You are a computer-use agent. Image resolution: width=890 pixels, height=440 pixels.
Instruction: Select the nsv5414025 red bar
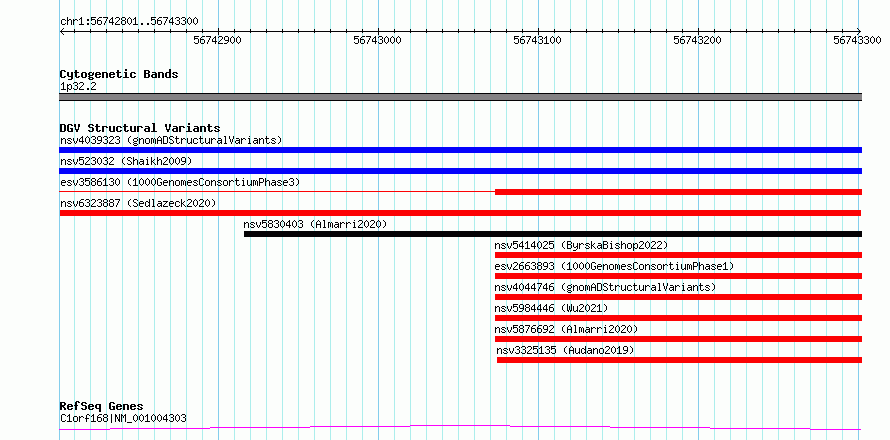point(678,255)
